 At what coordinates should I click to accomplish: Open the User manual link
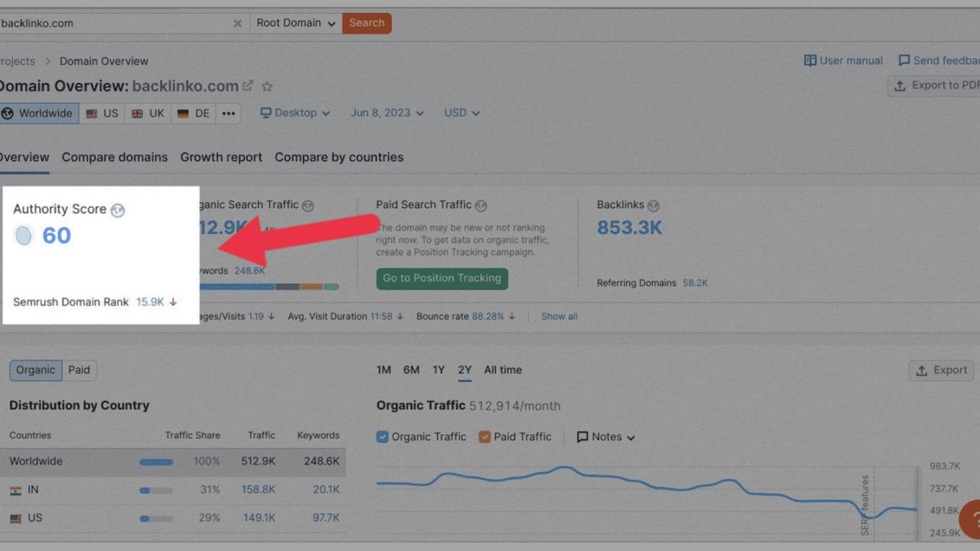pos(843,60)
